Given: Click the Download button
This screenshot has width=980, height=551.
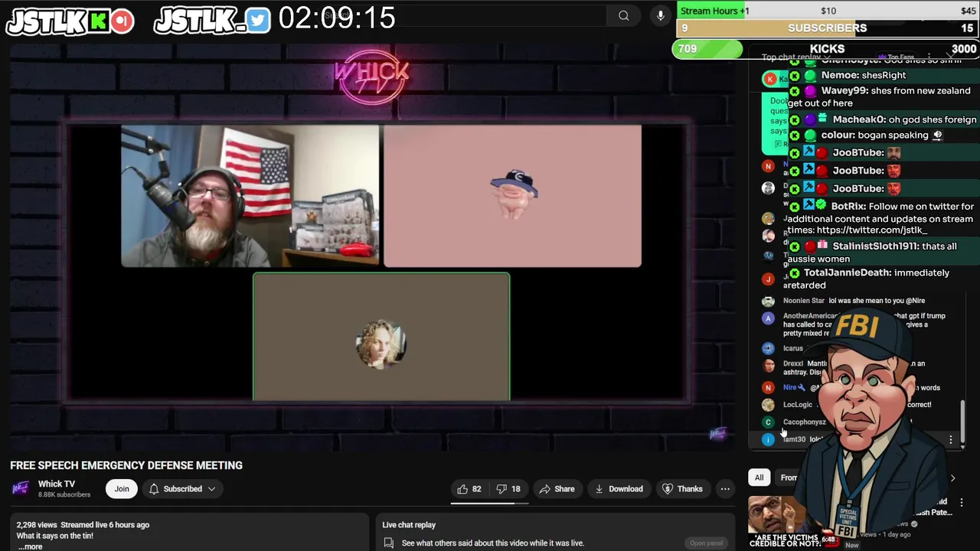Looking at the screenshot, I should (x=619, y=489).
